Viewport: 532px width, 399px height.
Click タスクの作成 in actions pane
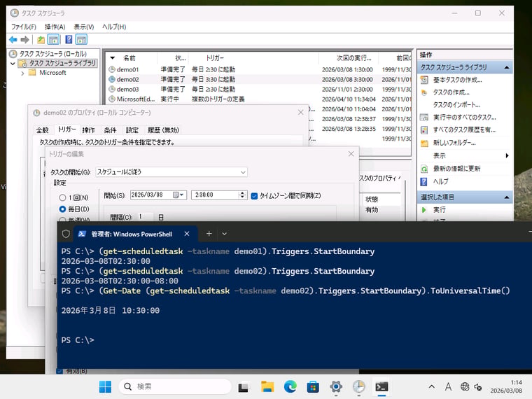(x=451, y=92)
